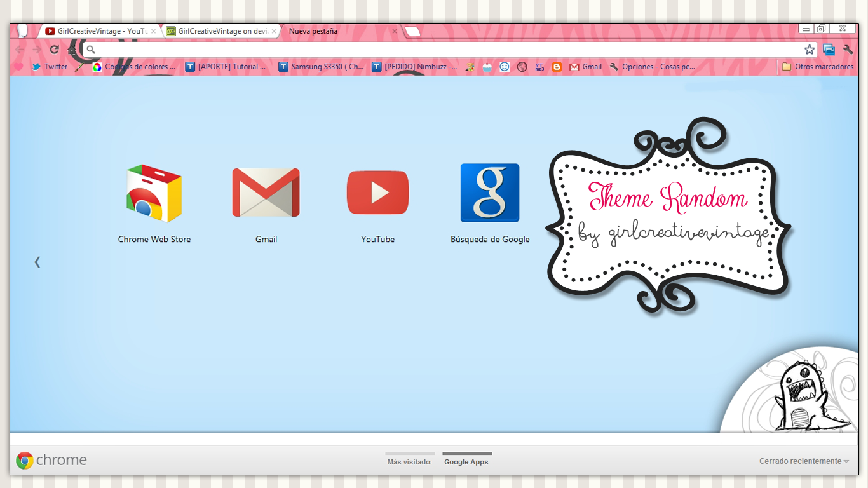This screenshot has width=868, height=488.
Task: Open the Samsung S3350 bookmark
Action: point(322,67)
